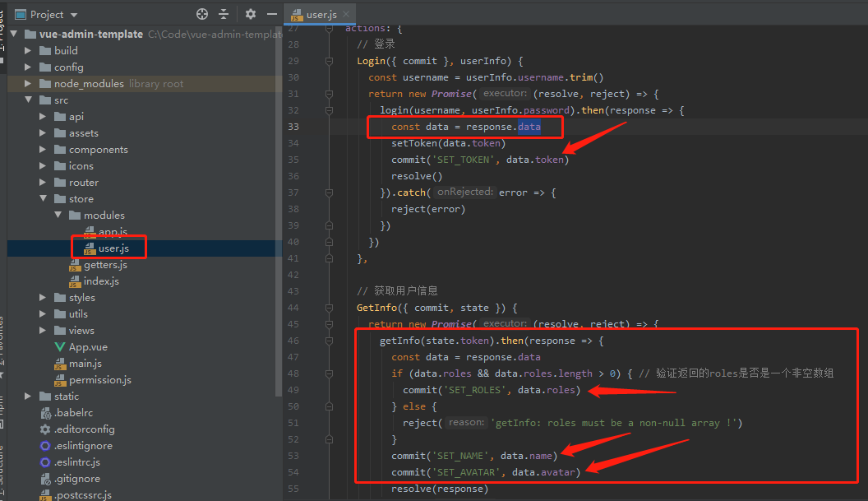This screenshot has height=501, width=868.
Task: Click 'SET_TOKEN' string on line 35
Action: (464, 160)
